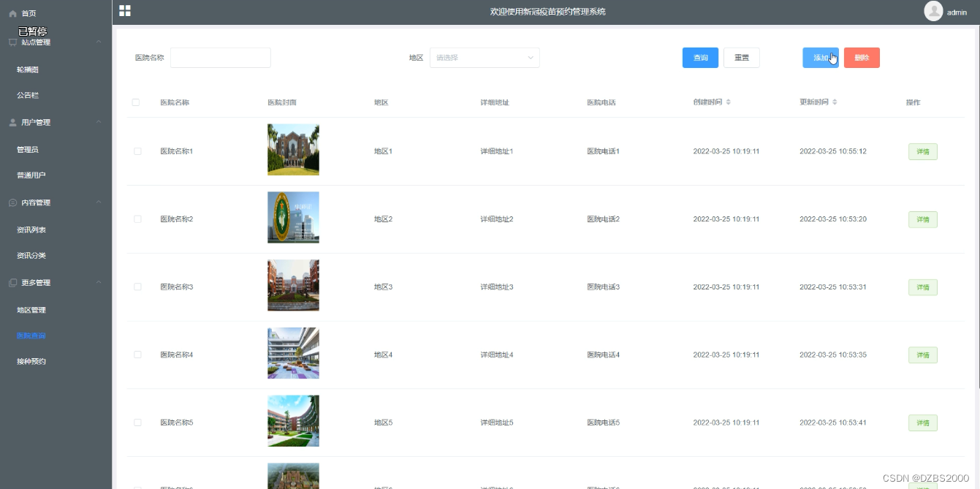Click cell 详细地址2
This screenshot has width=980, height=489.
click(497, 219)
